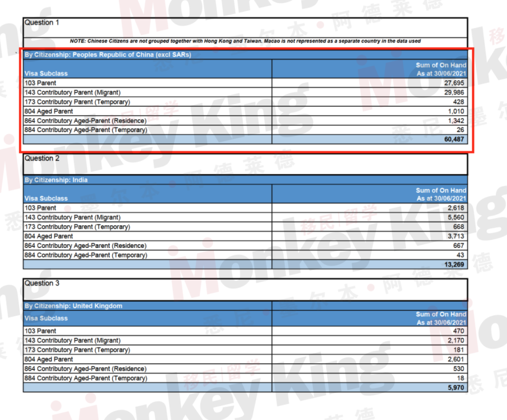
Task: Select '143 Contributory Parent (Migrant)' in China table
Action: point(72,92)
